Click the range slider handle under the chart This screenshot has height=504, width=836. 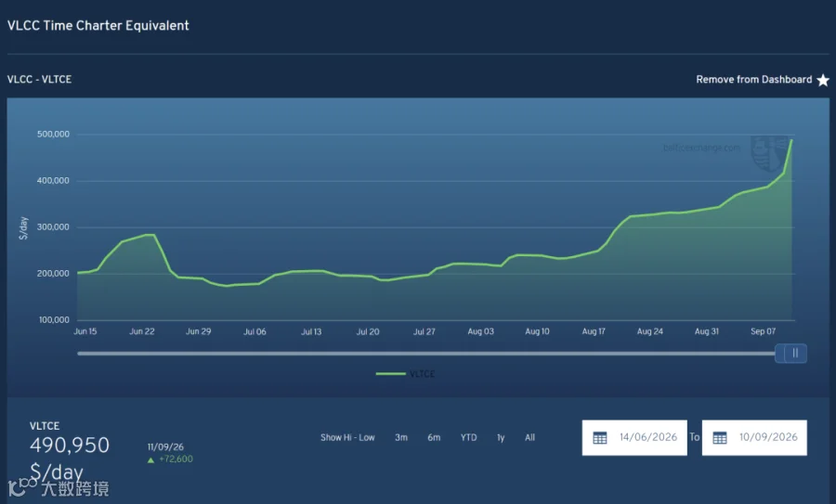[790, 354]
